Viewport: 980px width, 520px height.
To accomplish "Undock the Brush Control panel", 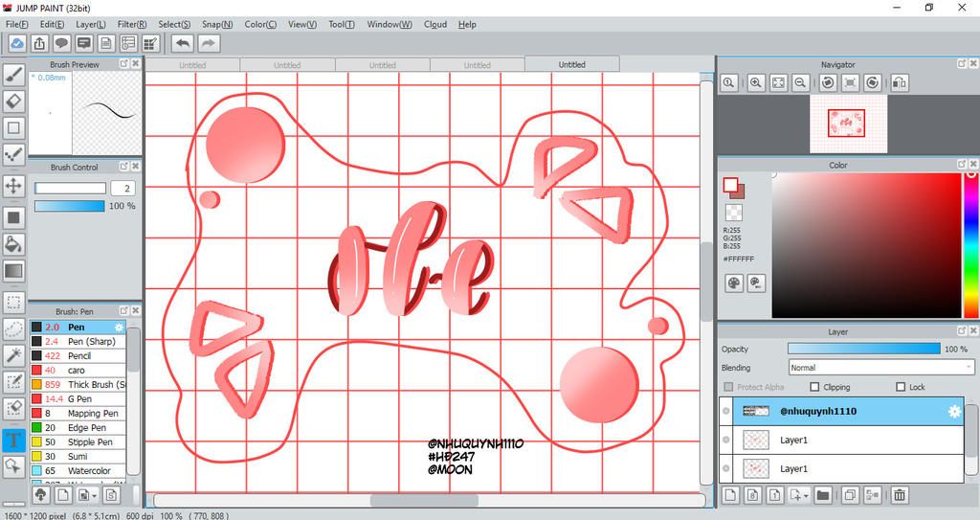I will 123,167.
